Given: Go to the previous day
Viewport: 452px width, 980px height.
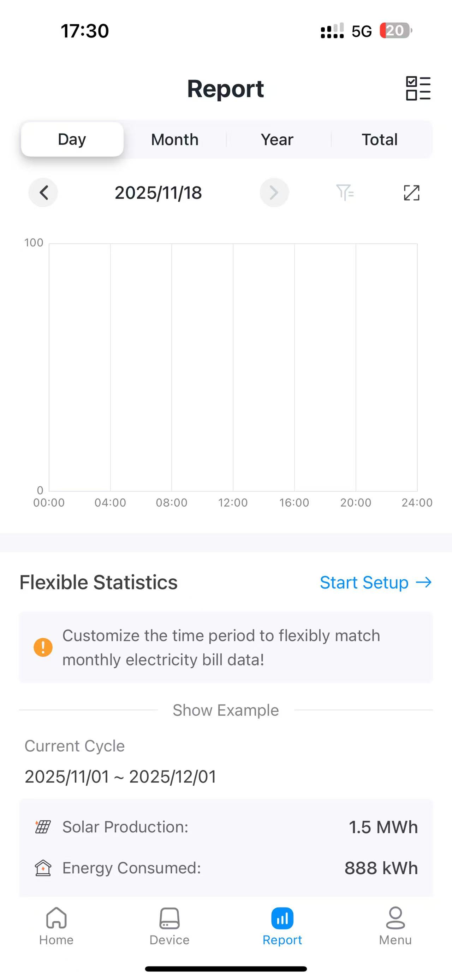Looking at the screenshot, I should 43,193.
